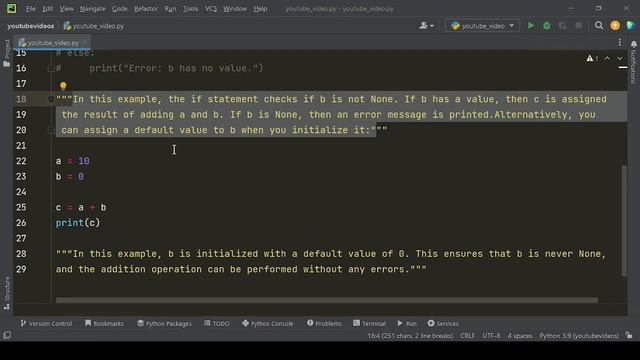This screenshot has width=640, height=360.
Task: Open the Run menu
Action: pyautogui.click(x=170, y=9)
